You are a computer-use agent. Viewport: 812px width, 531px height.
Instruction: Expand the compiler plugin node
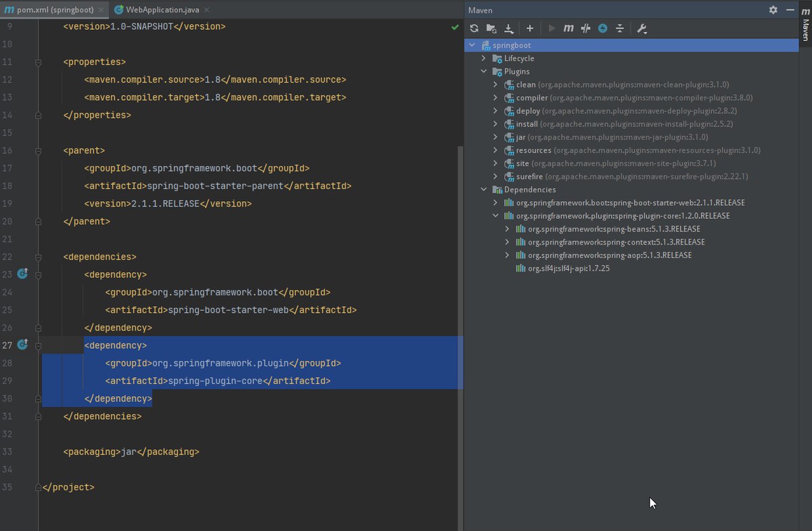(x=496, y=98)
